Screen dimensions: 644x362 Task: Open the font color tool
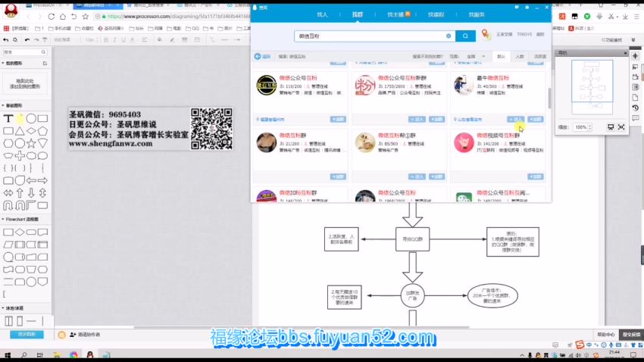tap(133, 40)
